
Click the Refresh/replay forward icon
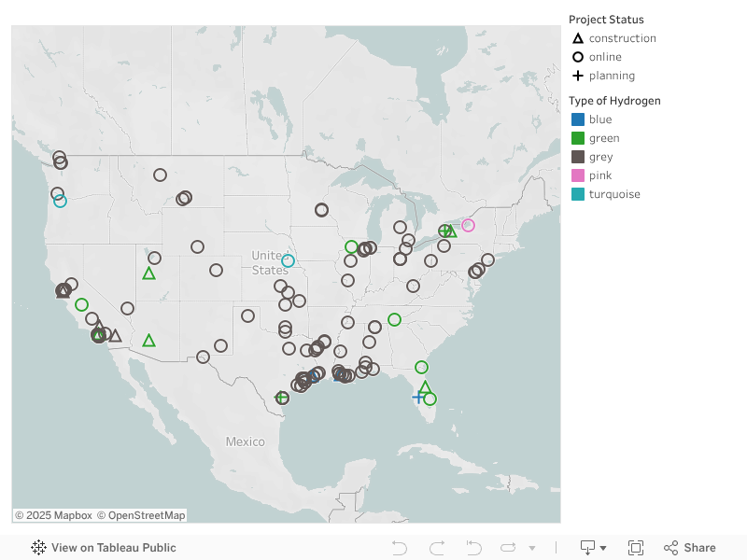508,548
